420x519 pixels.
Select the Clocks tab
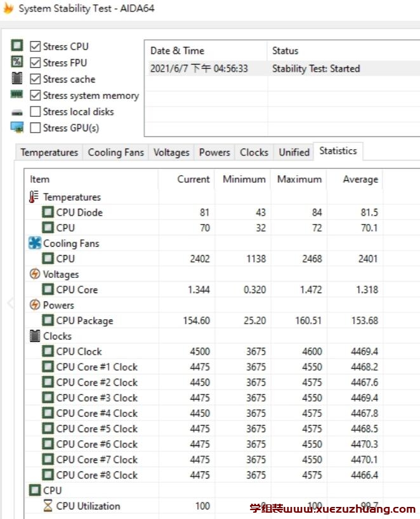coord(254,152)
